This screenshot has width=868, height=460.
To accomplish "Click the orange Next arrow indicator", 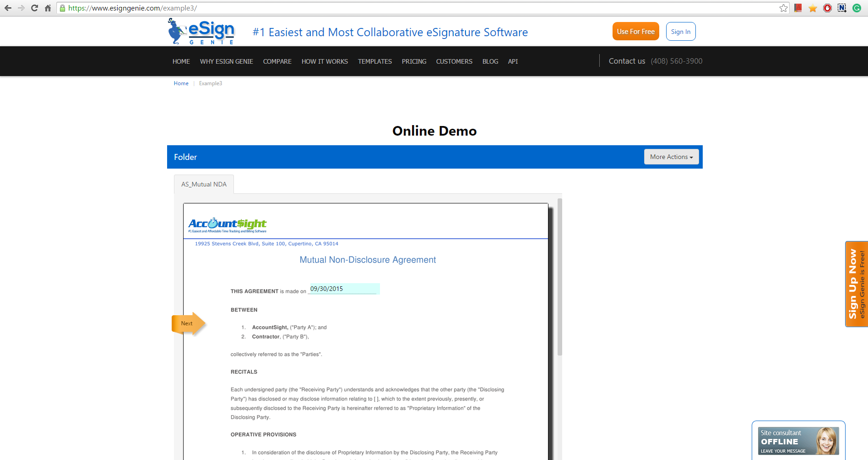I will tap(188, 323).
